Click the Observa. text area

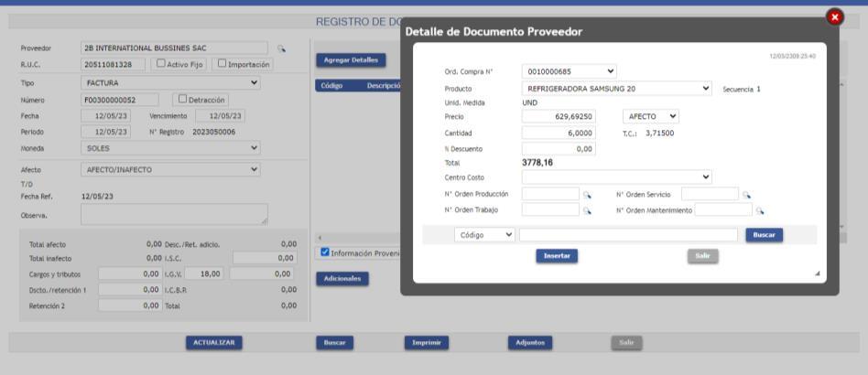[x=174, y=215]
